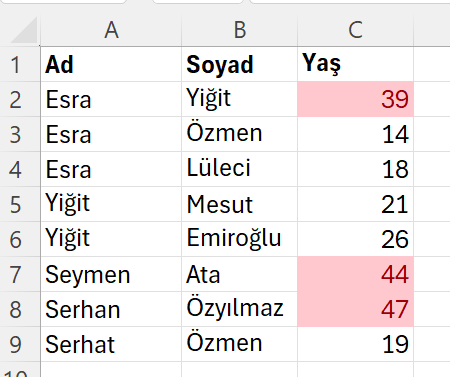The image size is (450, 377).
Task: Click the Soyad header cell
Action: [x=239, y=64]
